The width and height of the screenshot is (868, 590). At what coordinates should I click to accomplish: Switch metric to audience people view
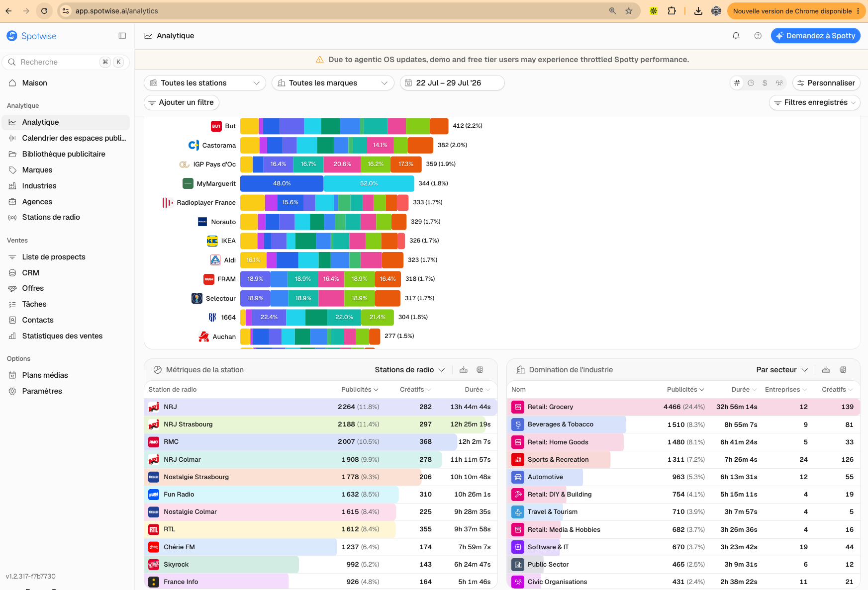click(779, 83)
